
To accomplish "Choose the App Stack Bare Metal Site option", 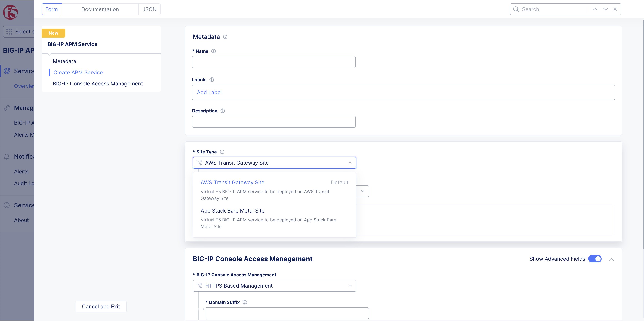I will pos(232,210).
